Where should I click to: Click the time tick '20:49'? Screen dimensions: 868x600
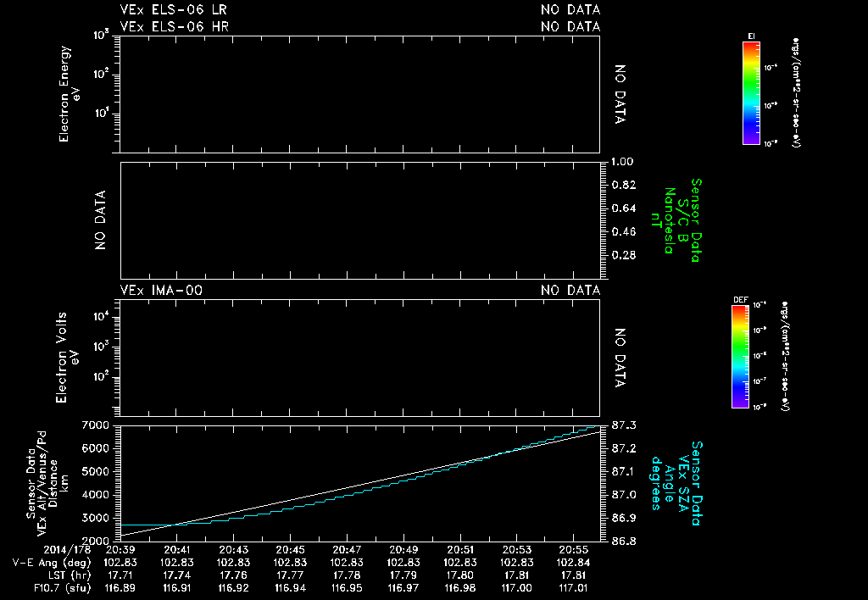coord(403,550)
